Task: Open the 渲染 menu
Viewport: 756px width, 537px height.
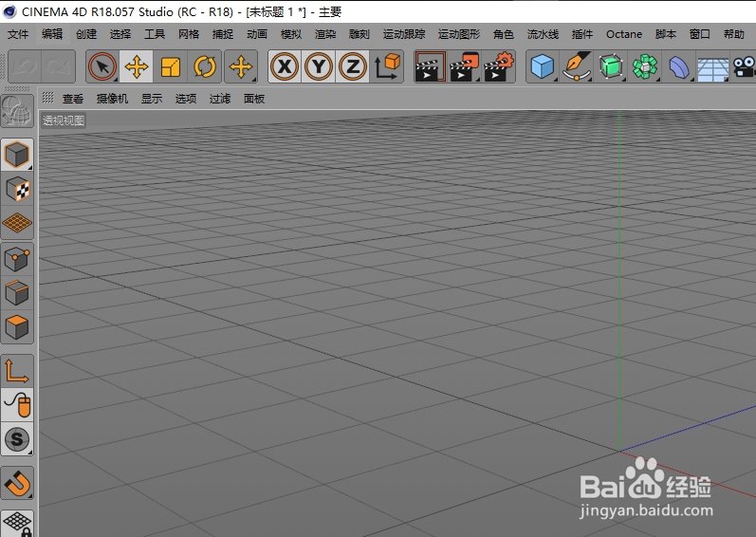Action: (x=325, y=34)
